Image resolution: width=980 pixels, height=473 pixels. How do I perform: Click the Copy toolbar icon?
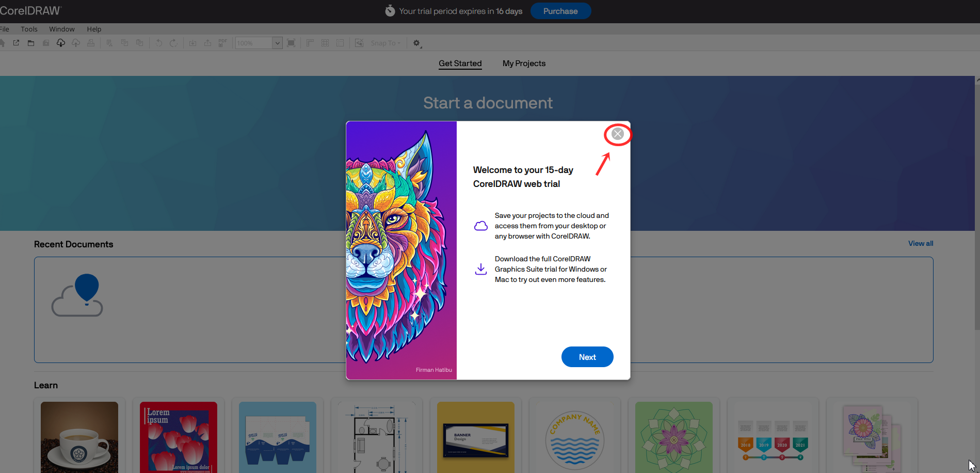[x=124, y=43]
